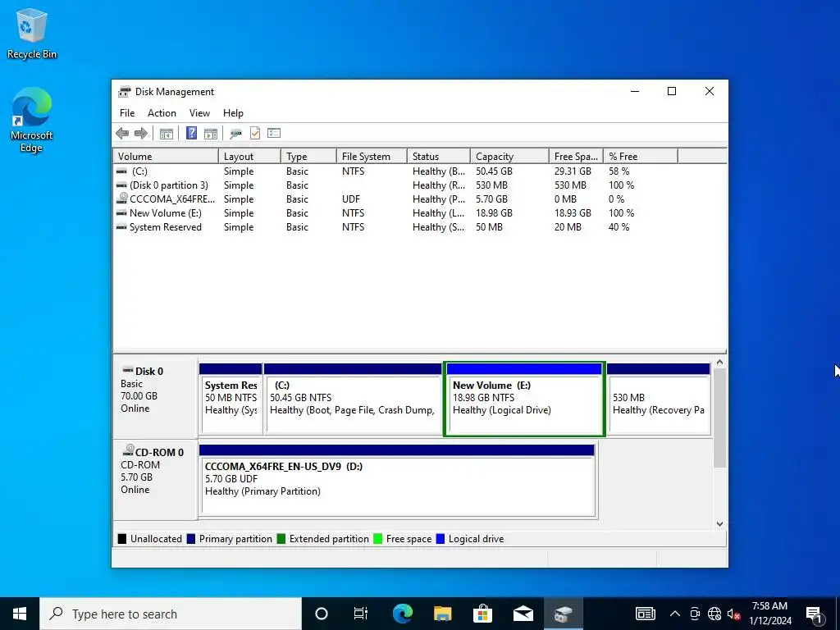Select the (C:) 50.45 GB partition block

[353, 399]
